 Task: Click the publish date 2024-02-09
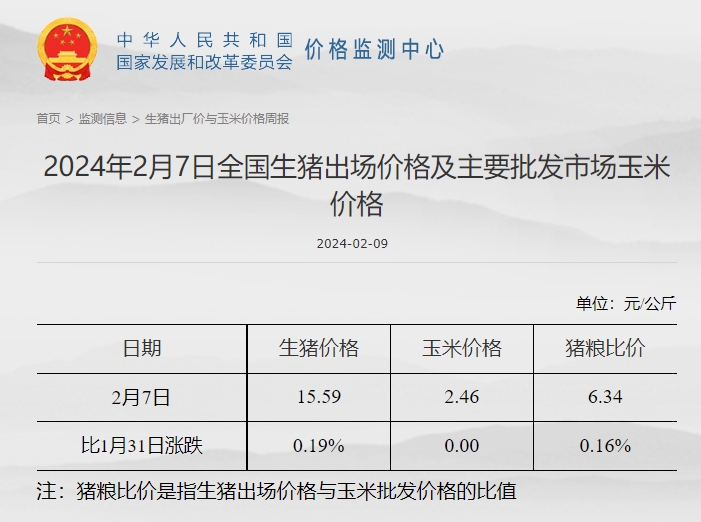[352, 244]
